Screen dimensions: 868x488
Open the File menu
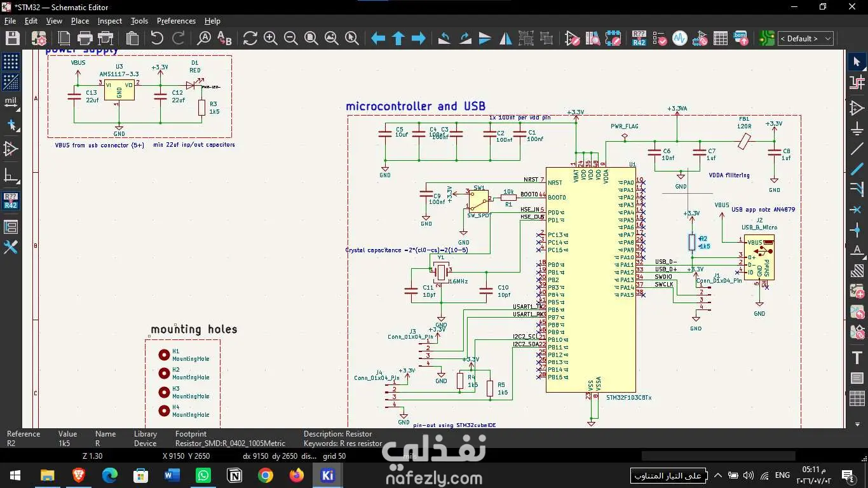10,21
